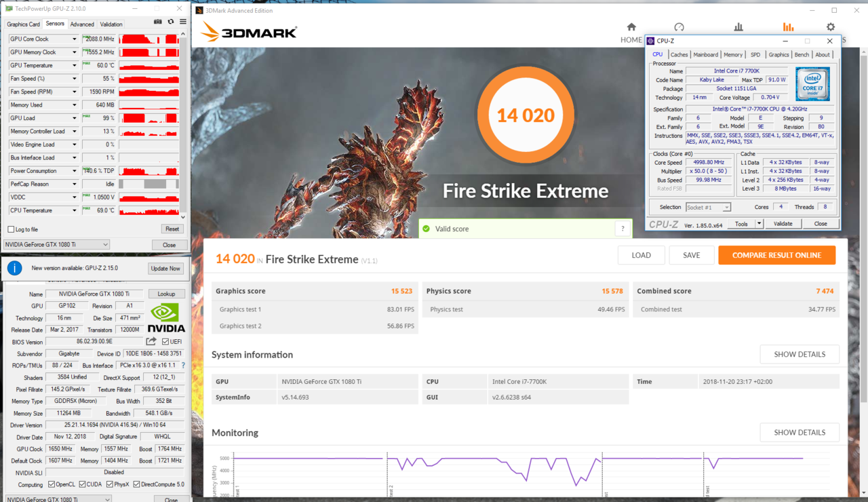Switch to the Caches tab in CPU-Z
The image size is (868, 502).
pos(679,55)
